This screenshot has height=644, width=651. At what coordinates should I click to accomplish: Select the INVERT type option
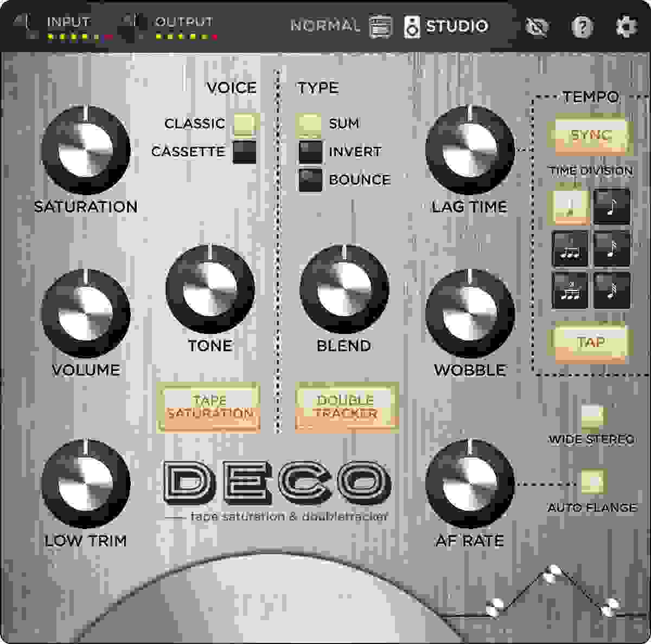click(311, 152)
